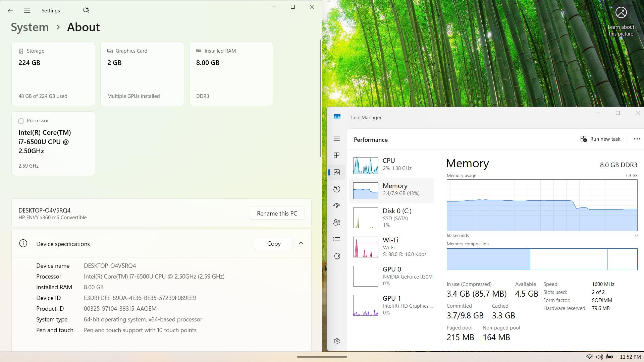Click the Task Manager app icon
Screen dimensions: 644x362
pyautogui.click(x=337, y=117)
